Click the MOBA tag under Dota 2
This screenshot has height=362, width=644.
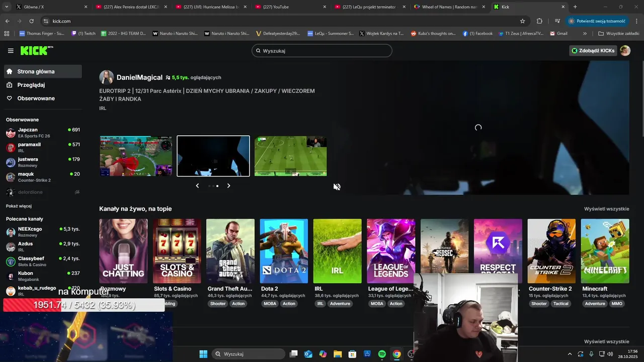tap(270, 304)
